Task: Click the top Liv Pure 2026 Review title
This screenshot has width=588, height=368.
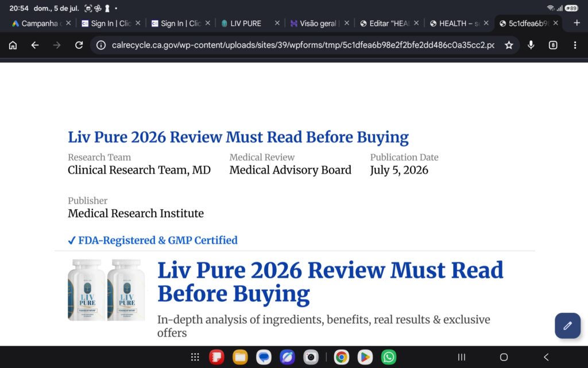Action: (238, 137)
